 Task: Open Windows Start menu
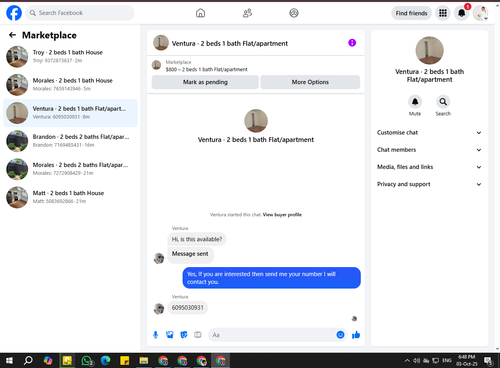[x=9, y=361]
